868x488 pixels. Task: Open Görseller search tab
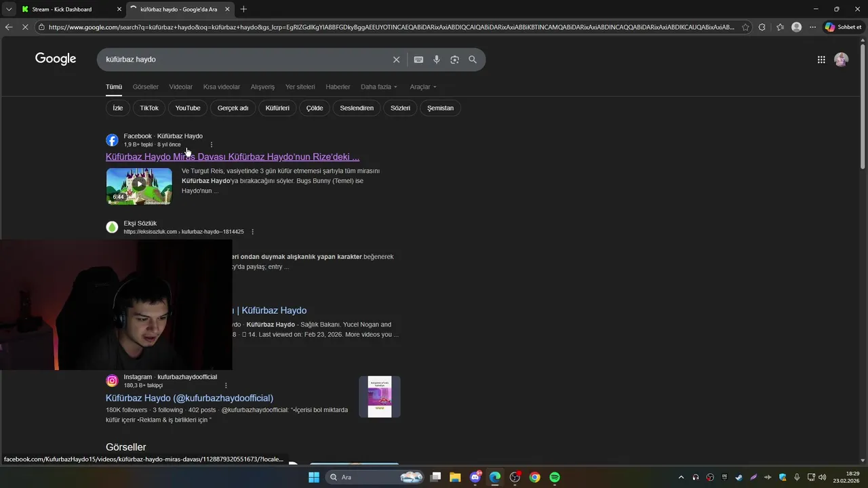(145, 87)
